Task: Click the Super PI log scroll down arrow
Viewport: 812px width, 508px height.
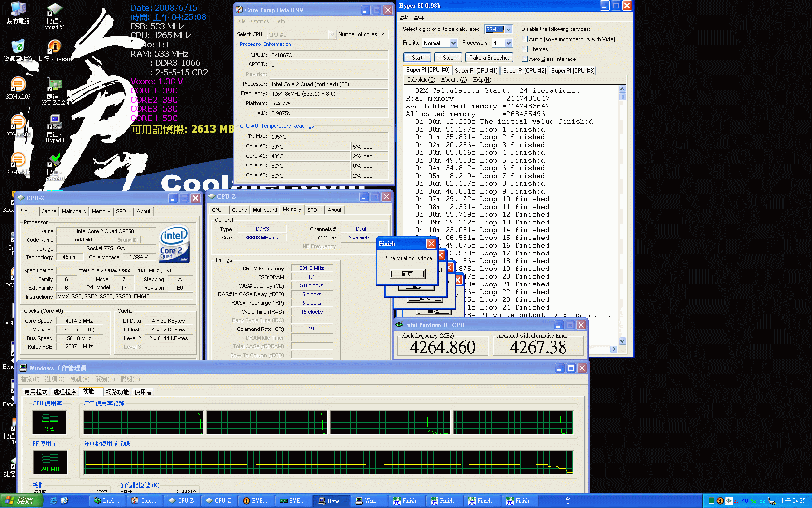Action: coord(622,341)
